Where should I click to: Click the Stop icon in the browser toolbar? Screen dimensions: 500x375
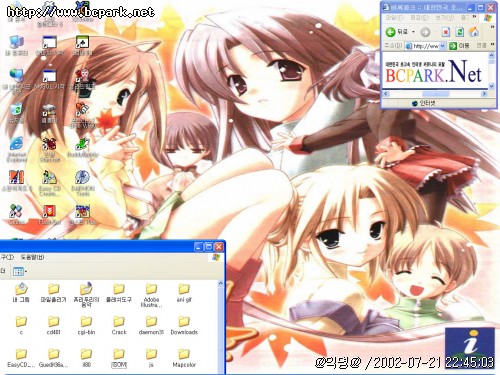point(445,32)
